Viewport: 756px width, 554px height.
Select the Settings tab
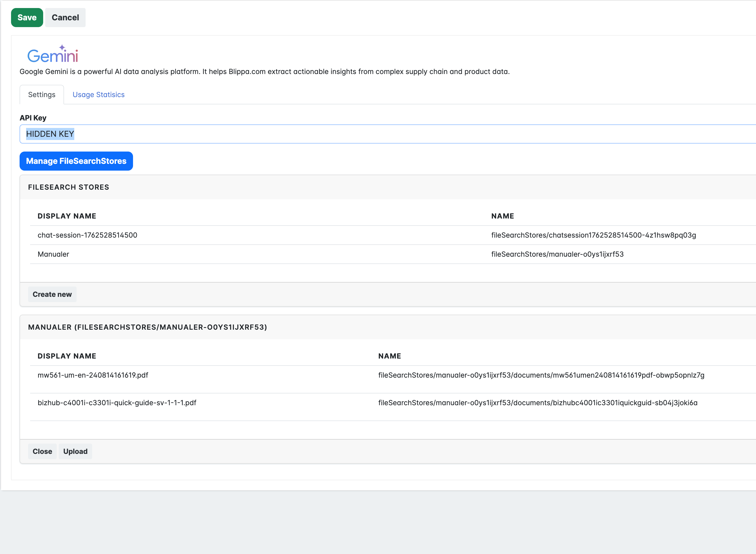41,95
